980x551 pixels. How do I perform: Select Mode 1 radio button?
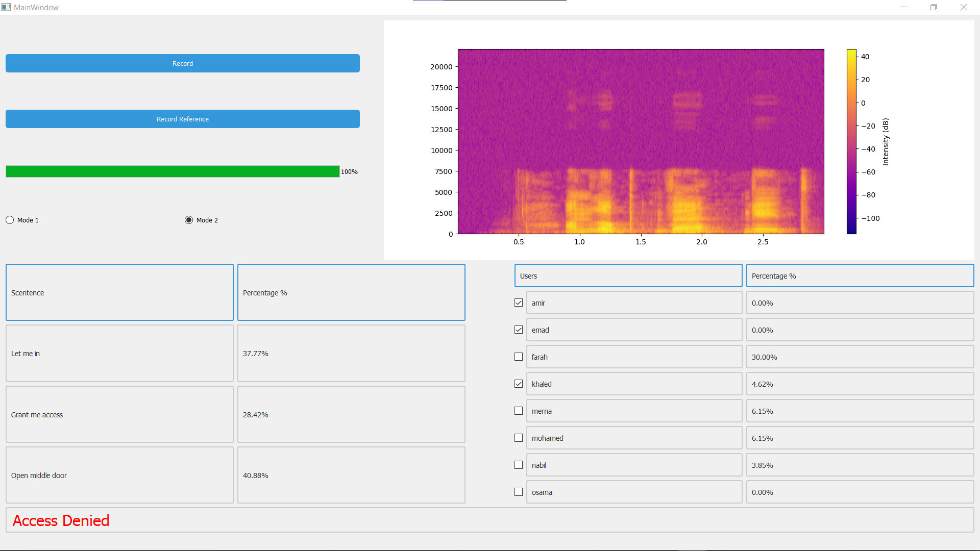click(10, 220)
